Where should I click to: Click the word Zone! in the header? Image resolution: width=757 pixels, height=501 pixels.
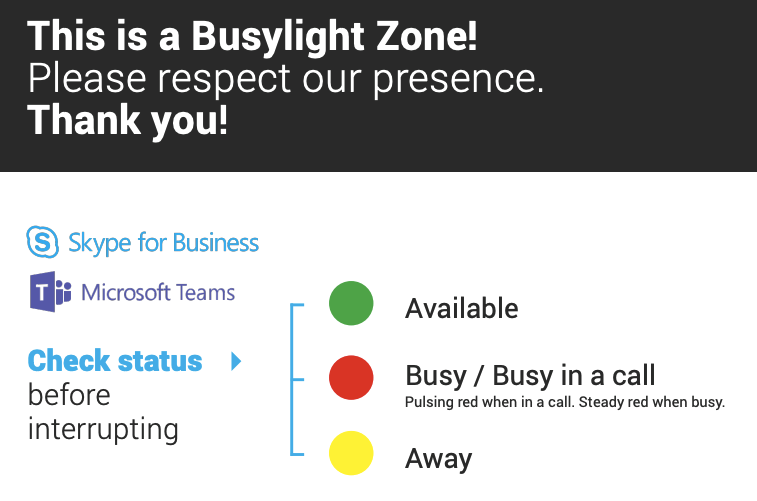427,36
